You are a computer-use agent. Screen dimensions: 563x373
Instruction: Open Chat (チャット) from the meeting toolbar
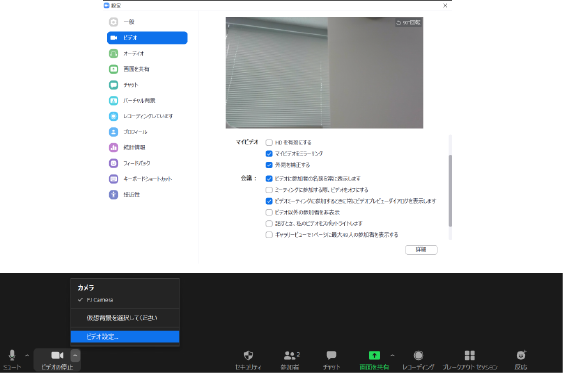click(x=331, y=355)
